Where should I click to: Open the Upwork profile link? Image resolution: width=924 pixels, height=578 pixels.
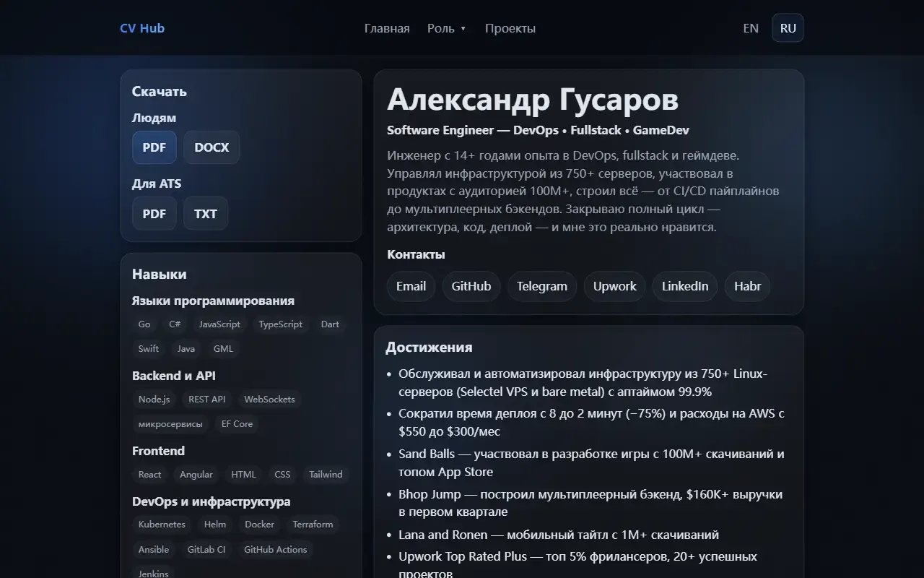click(615, 286)
